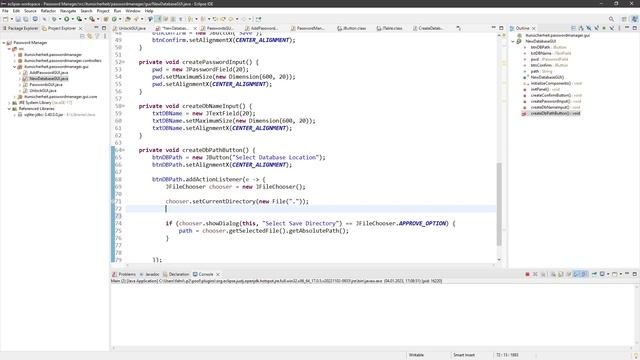Close the NewDatabaseGUI editor tab

pos(195,28)
